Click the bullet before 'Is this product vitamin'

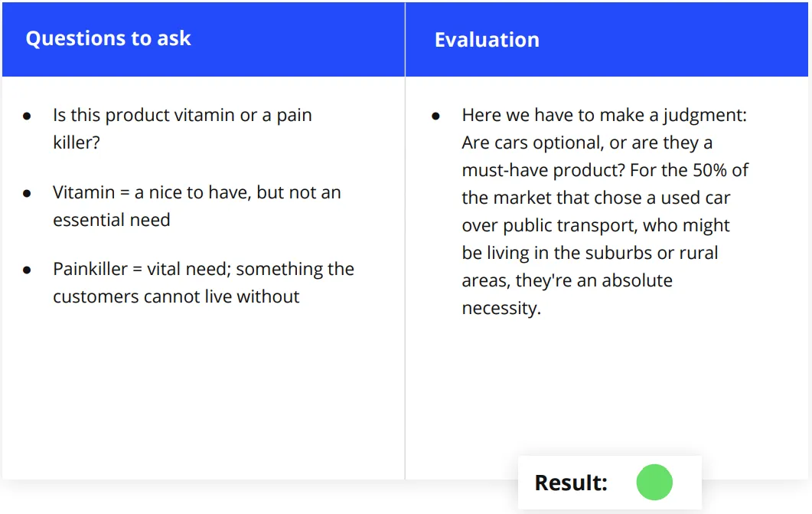coord(27,116)
